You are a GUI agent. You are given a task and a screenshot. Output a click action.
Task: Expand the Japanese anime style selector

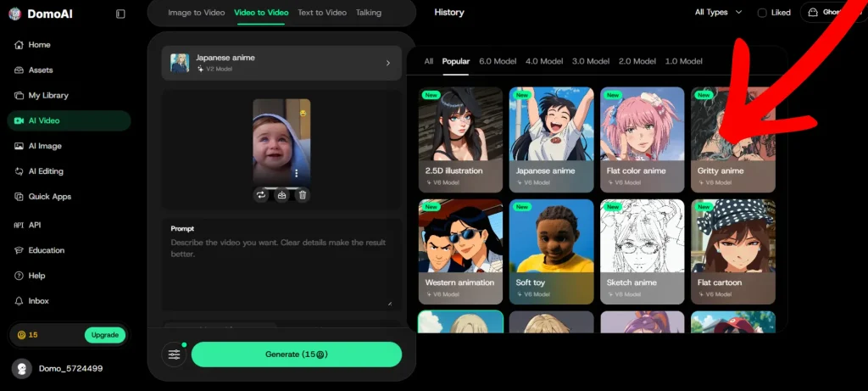pyautogui.click(x=281, y=63)
